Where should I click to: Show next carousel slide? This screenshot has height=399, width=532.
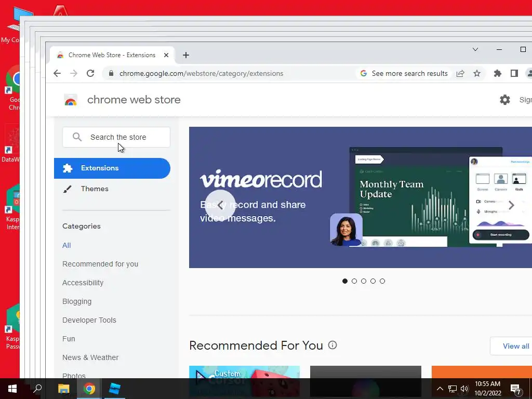(511, 205)
